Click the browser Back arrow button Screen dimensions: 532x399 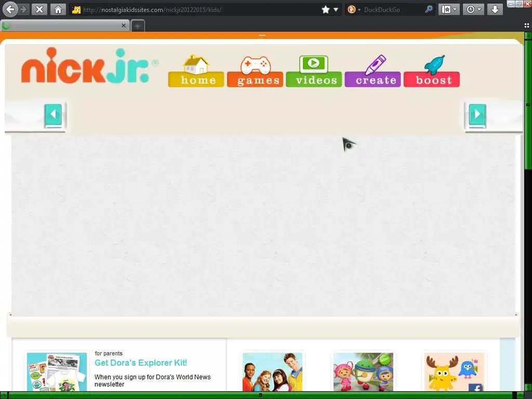point(10,9)
